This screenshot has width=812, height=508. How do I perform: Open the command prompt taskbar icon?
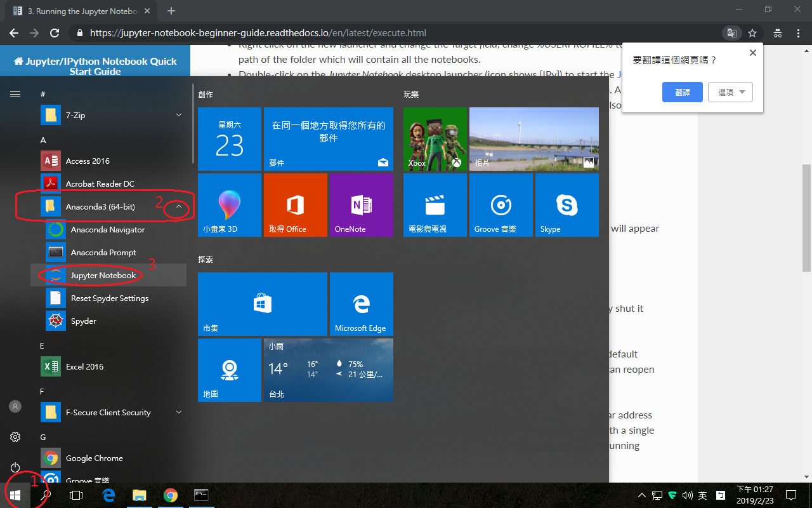click(x=201, y=495)
